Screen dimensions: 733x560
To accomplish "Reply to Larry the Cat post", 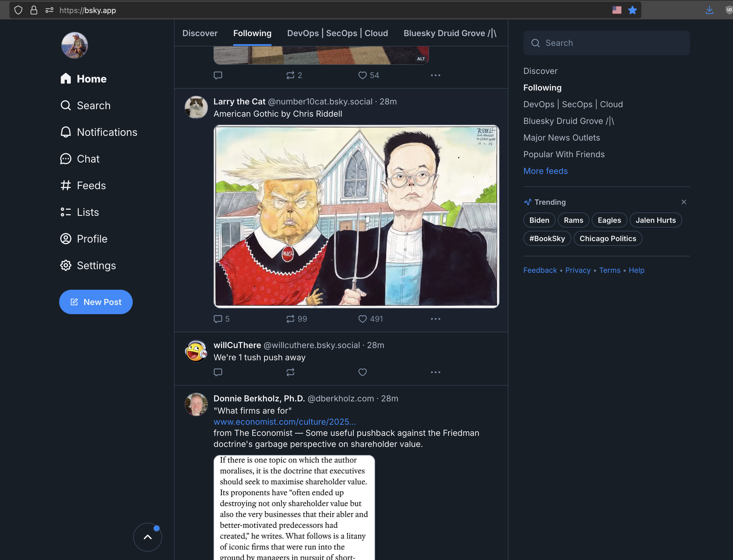I will (x=222, y=319).
